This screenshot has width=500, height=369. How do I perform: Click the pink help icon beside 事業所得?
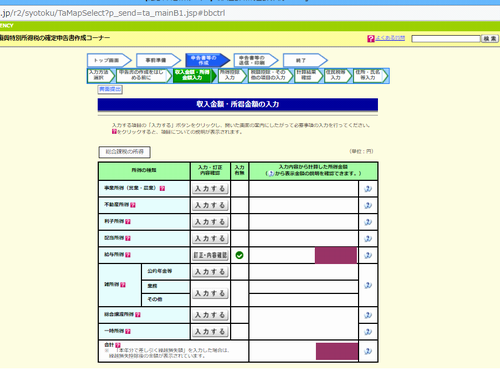click(162, 189)
